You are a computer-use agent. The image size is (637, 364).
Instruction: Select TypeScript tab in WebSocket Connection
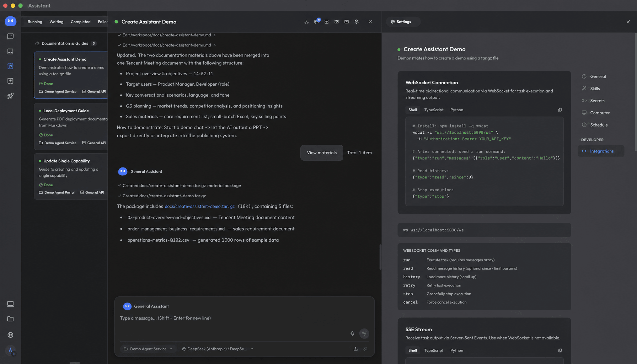click(434, 110)
